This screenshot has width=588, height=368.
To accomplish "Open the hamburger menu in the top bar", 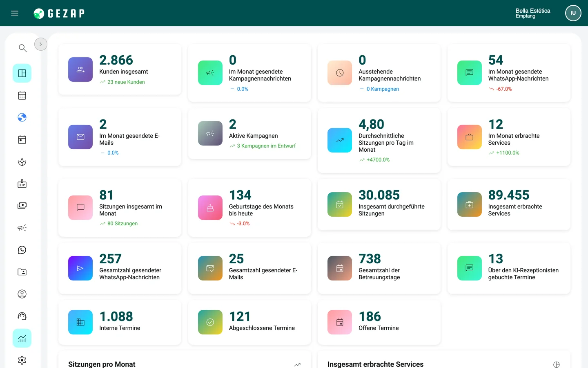I will (x=15, y=13).
